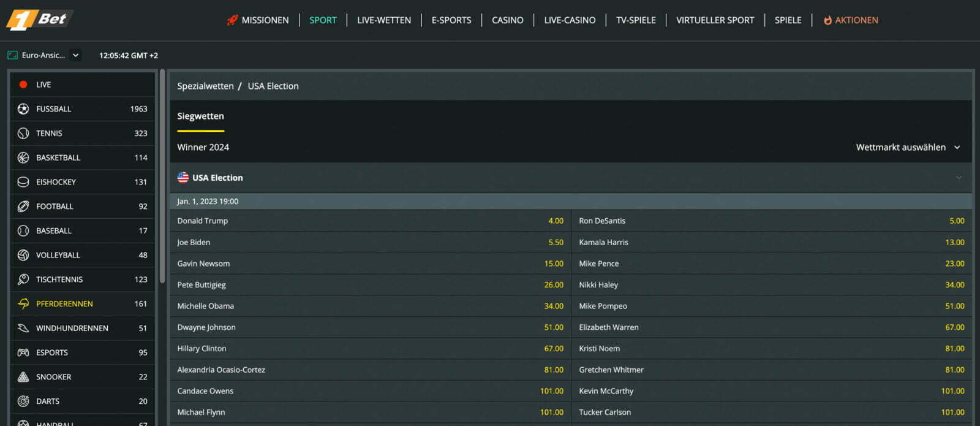Bet on Gavin Newsom at 15.00
Screen dimensions: 980x426
(x=370, y=264)
